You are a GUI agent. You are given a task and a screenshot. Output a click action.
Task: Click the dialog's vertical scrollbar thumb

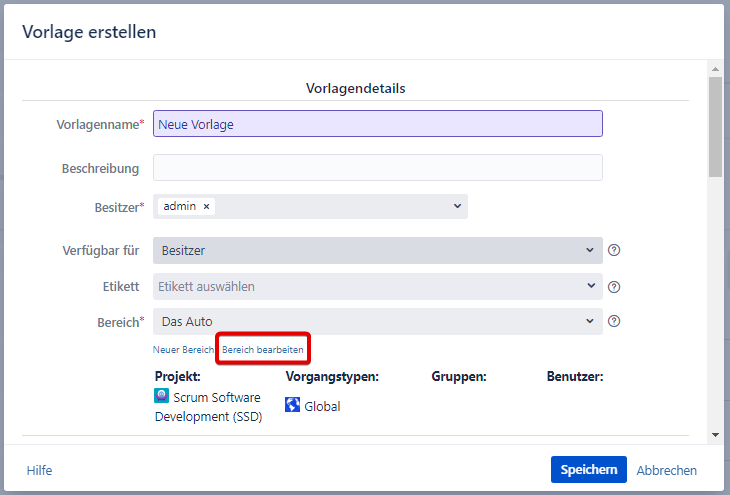715,125
